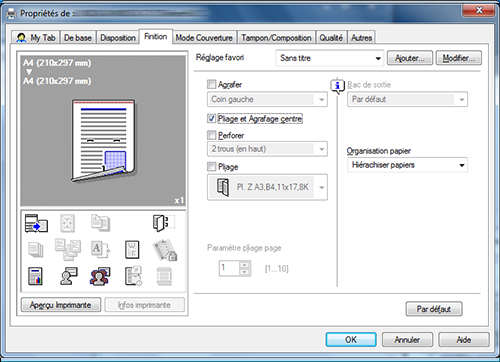Switch to the My Tab tab
Viewport: 500px width, 362px height.
[x=36, y=38]
